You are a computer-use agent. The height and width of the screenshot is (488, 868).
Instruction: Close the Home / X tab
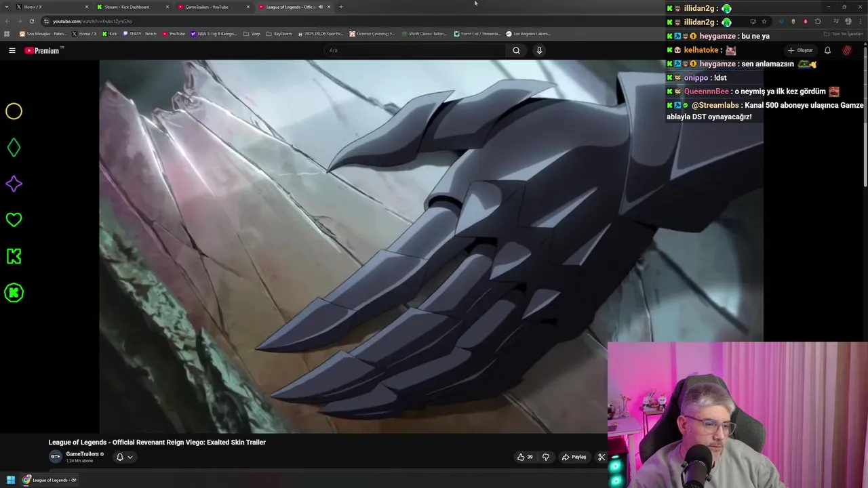click(x=87, y=7)
